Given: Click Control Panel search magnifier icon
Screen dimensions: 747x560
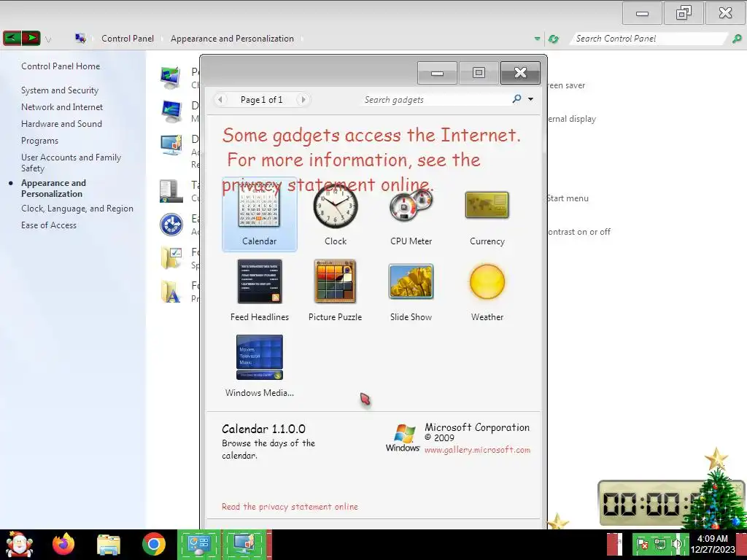Looking at the screenshot, I should coord(737,39).
